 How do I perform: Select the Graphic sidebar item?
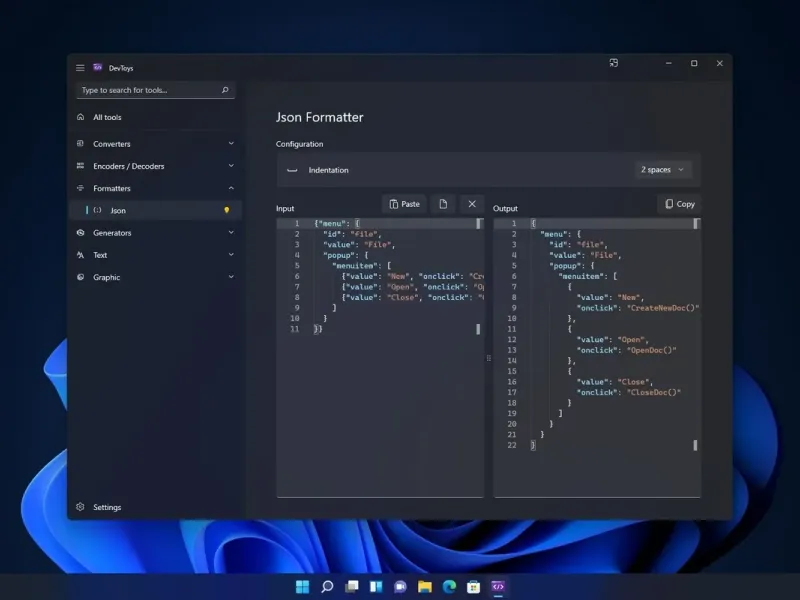[x=155, y=277]
